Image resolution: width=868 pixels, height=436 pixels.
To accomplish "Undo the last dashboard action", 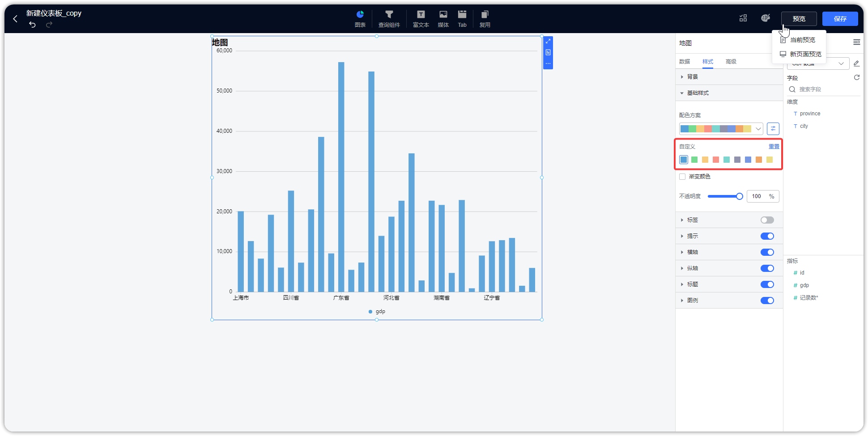I will [x=32, y=25].
